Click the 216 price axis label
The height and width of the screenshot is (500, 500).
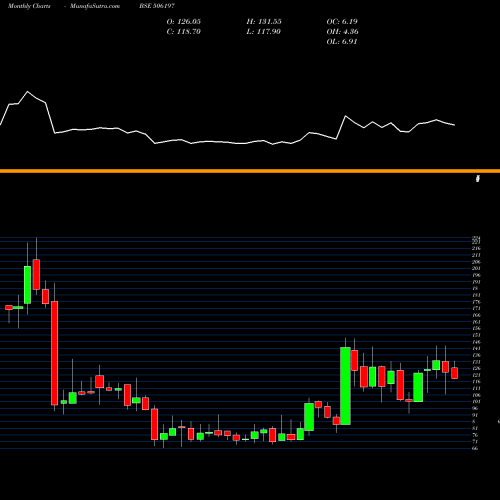tap(476, 248)
